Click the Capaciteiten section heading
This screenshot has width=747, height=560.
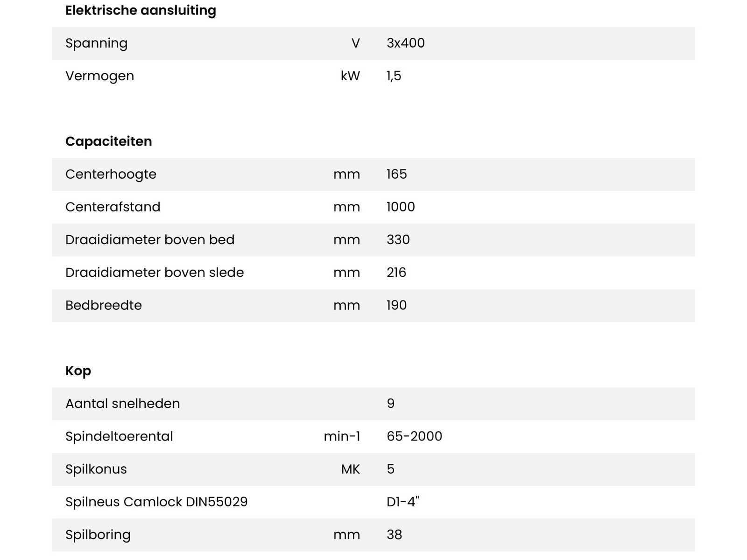pyautogui.click(x=108, y=141)
